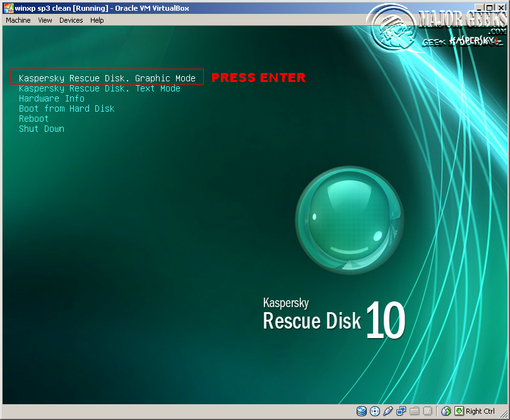Viewport: 510px width, 420px height.
Task: Choose Boot from Hard Disk
Action: tap(66, 108)
